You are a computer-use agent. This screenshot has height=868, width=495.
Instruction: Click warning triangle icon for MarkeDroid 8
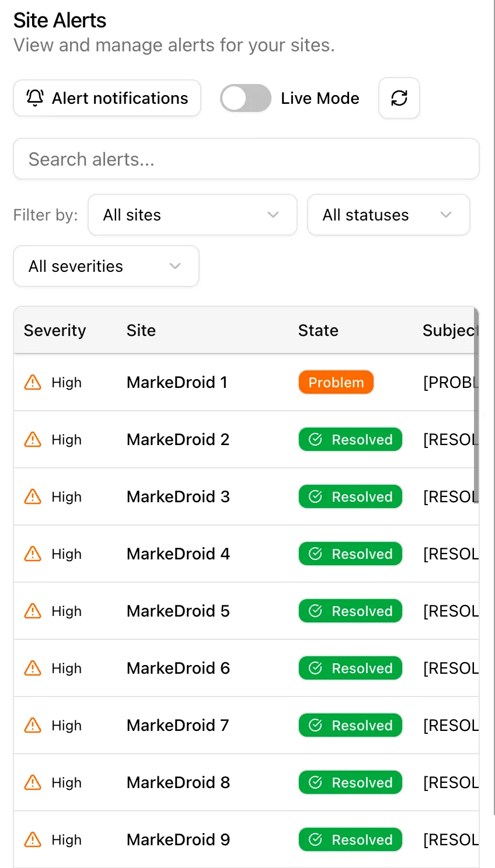coord(33,782)
